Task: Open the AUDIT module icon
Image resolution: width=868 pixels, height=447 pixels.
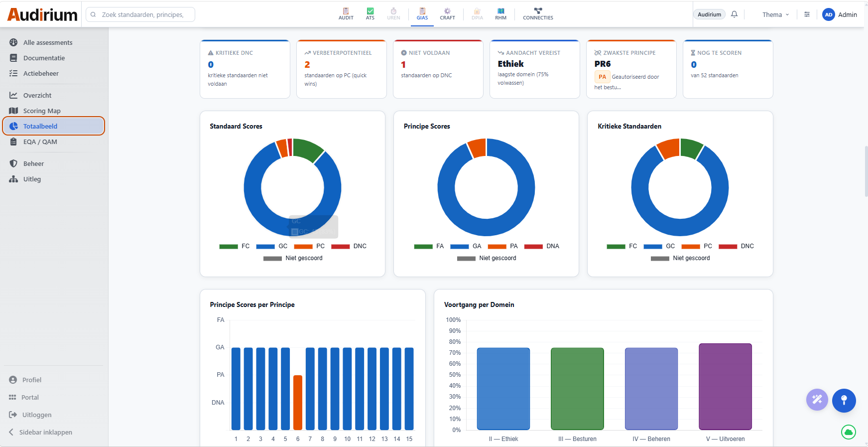Action: 346,14
